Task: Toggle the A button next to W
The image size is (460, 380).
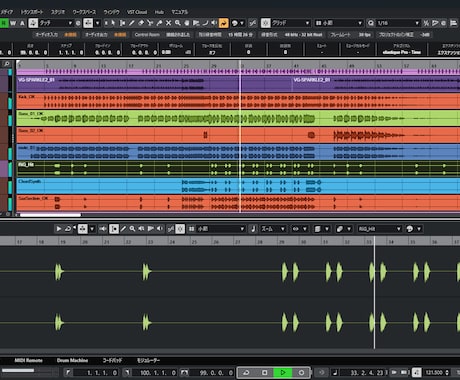Action: point(22,23)
